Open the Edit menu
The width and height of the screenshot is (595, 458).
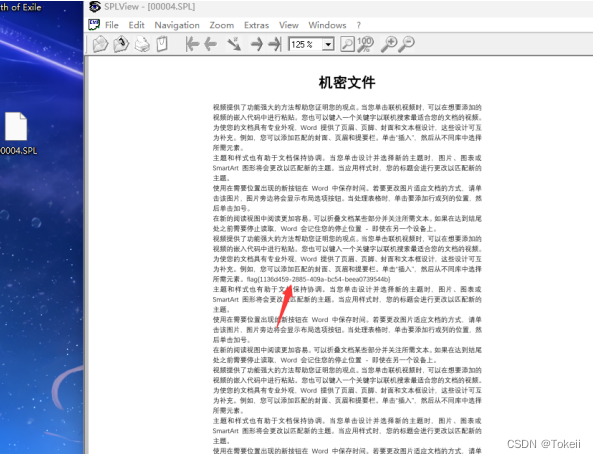pos(136,25)
